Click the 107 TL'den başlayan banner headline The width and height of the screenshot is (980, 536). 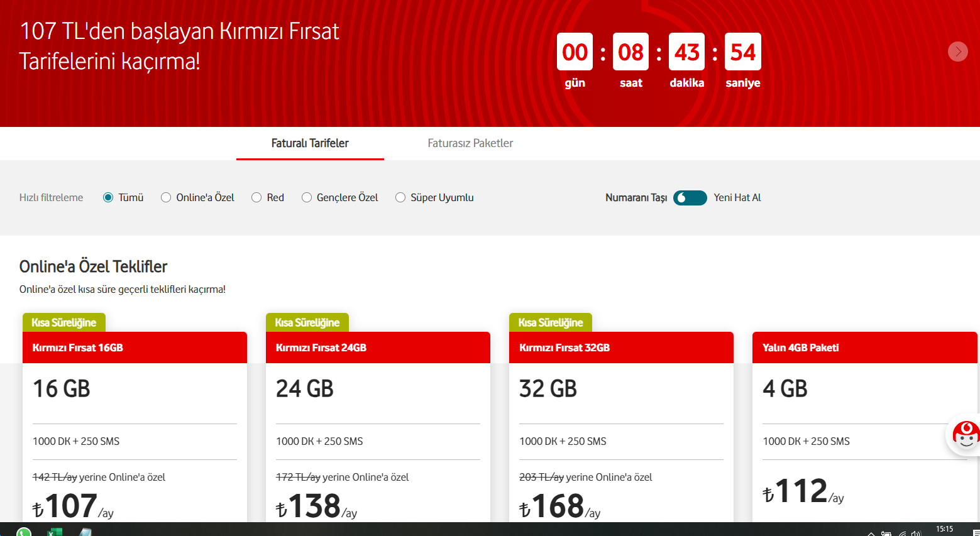point(179,46)
